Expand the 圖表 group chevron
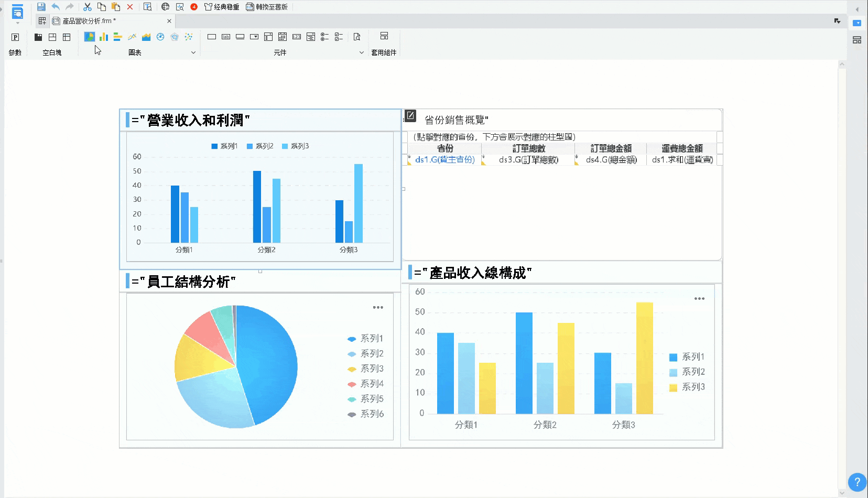The image size is (868, 498). pos(194,52)
